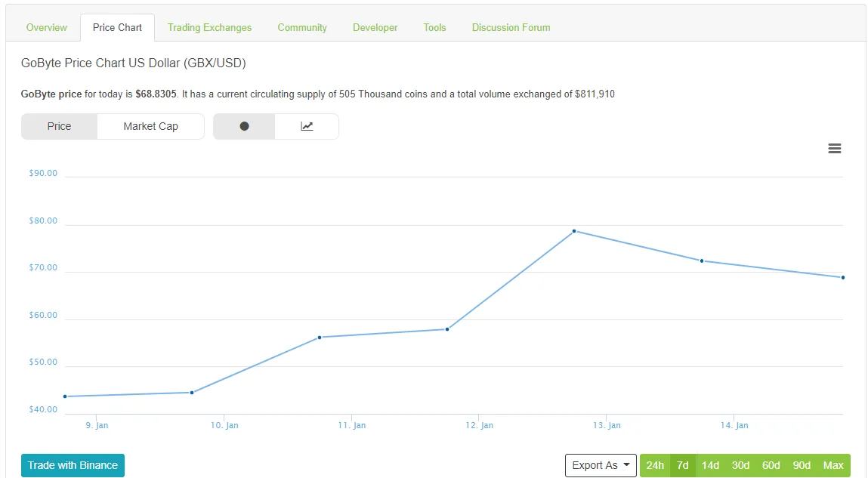This screenshot has width=868, height=478.
Task: Click the $60.00 axis label
Action: (43, 316)
